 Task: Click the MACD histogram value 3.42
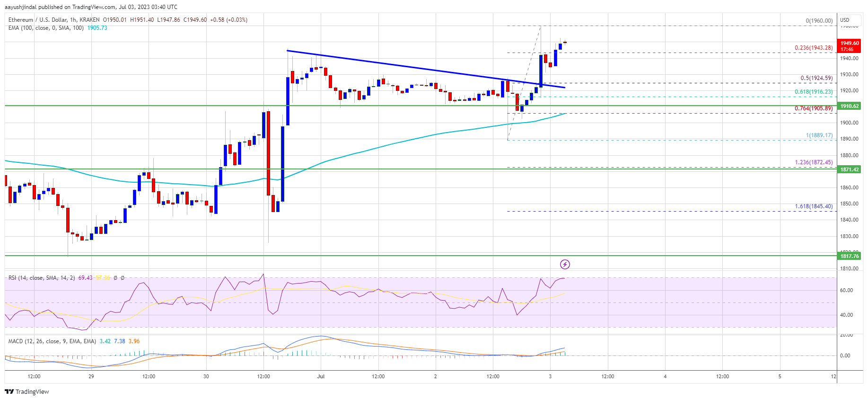[105, 341]
